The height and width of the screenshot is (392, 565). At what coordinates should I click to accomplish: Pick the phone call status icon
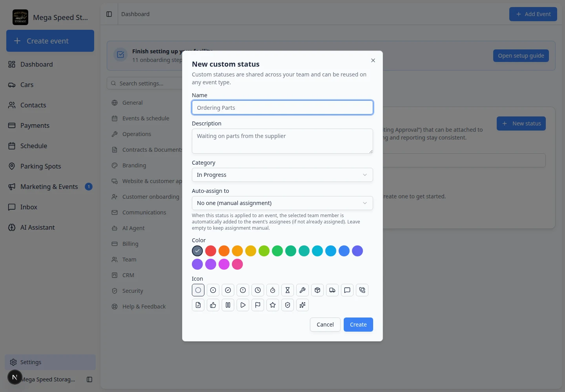pyautogui.click(x=362, y=290)
